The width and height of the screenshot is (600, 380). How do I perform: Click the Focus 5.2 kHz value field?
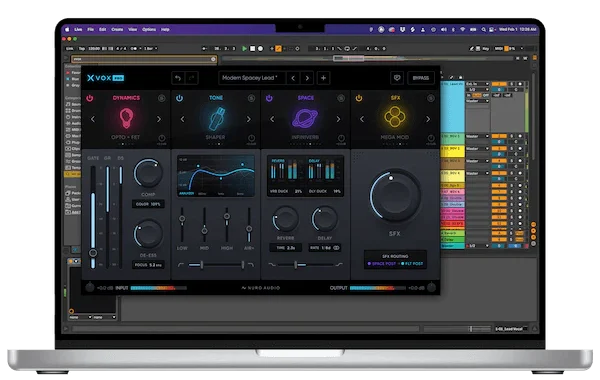pyautogui.click(x=148, y=265)
